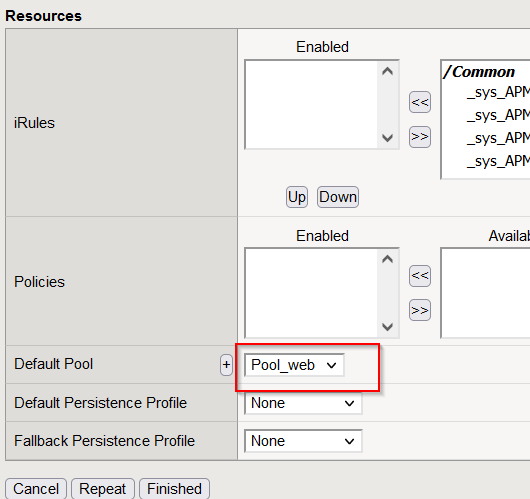Click inside the Policies Available list box

485,293
